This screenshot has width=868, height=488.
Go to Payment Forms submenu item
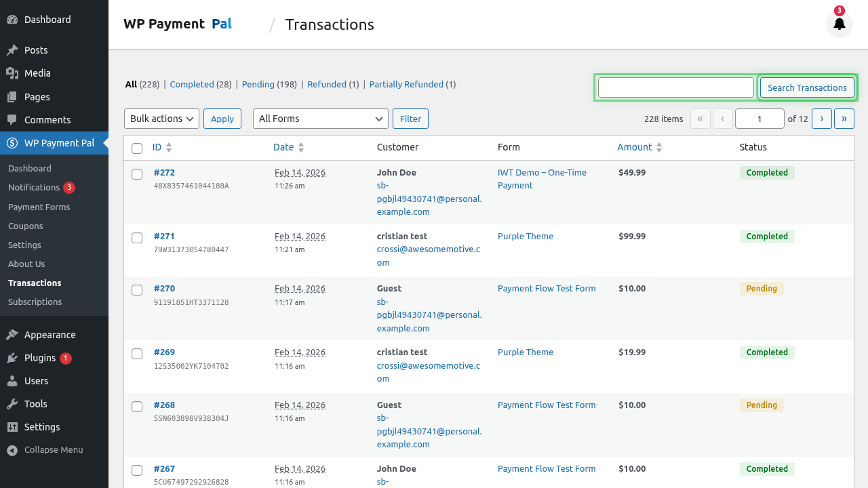(39, 207)
